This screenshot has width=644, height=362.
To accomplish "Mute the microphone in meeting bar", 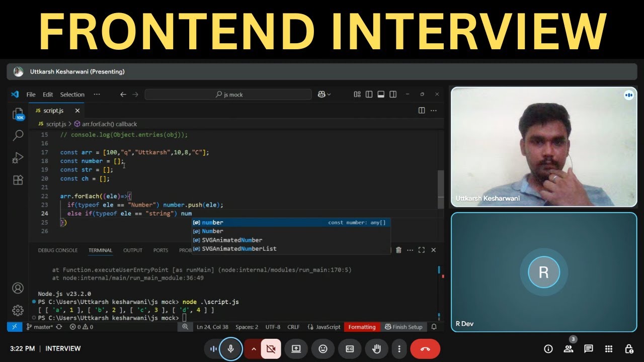I will (x=231, y=349).
